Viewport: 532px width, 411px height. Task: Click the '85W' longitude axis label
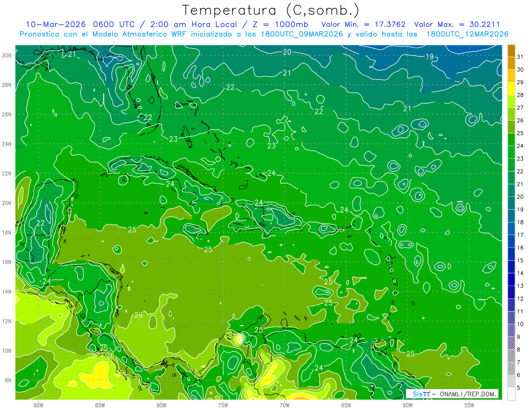(x=100, y=405)
